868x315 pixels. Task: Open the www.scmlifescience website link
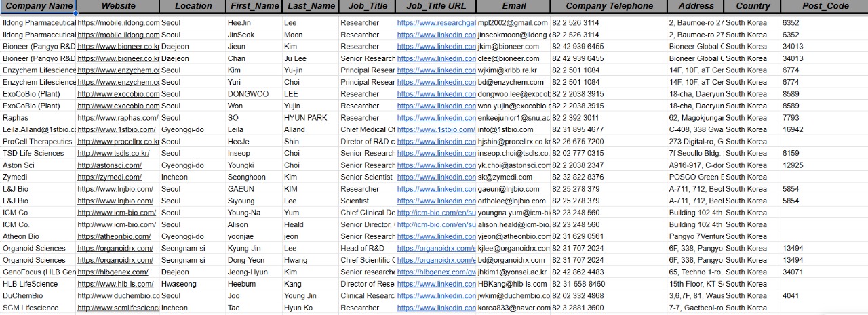(119, 308)
